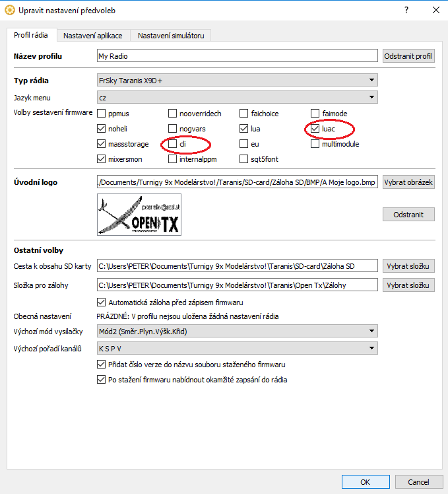This screenshot has height=494, width=448.
Task: Click the Odstranit profil button
Action: click(408, 56)
